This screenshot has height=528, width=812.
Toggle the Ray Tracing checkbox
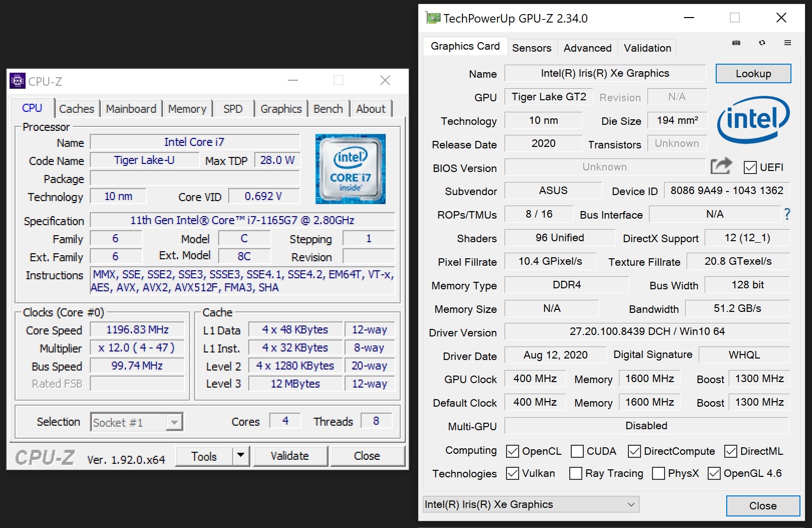576,473
